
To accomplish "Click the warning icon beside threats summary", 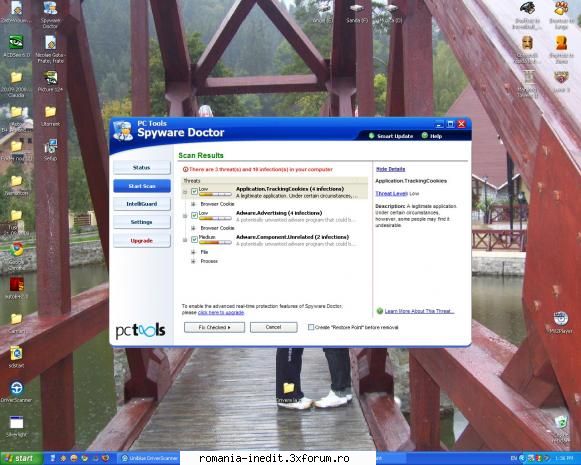I will [x=185, y=169].
